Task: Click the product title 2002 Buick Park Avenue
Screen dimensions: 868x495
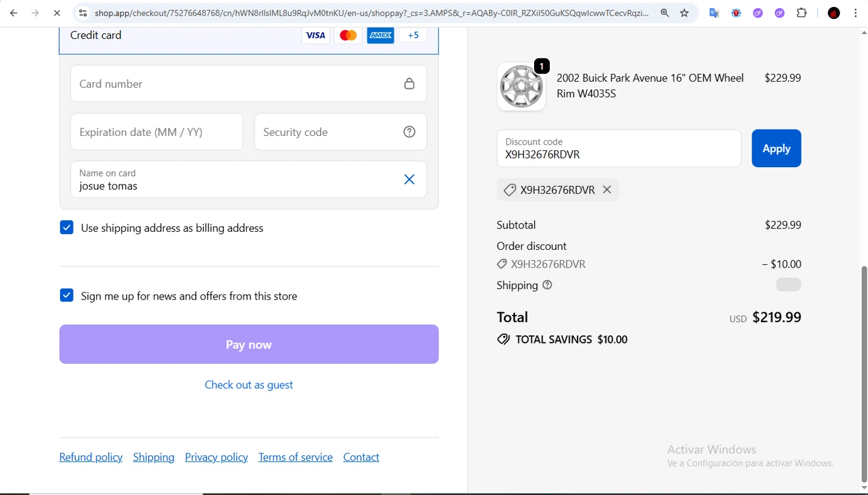Action: pyautogui.click(x=650, y=86)
